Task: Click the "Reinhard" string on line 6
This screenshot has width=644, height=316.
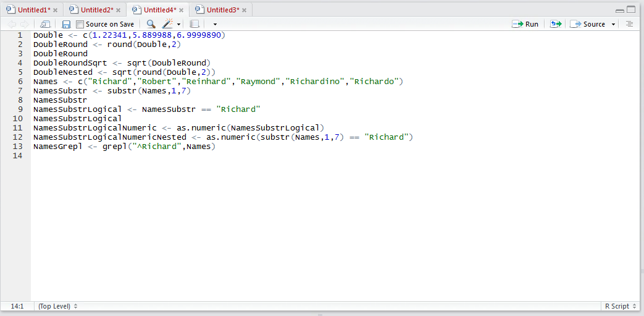Action: click(206, 82)
